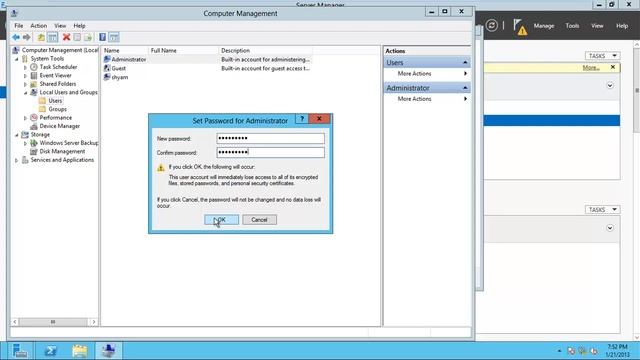The width and height of the screenshot is (640, 360).
Task: Collapse the Storage tree node
Action: click(17, 135)
